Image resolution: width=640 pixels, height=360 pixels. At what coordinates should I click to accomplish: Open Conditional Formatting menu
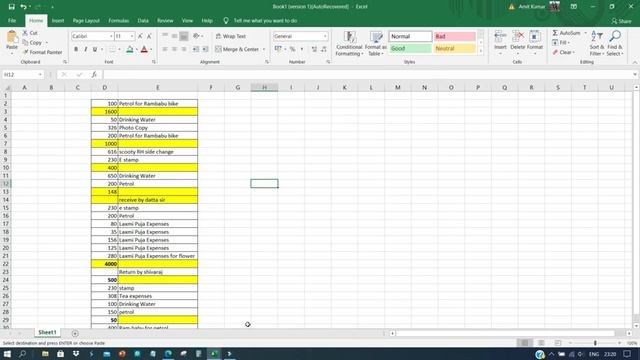click(349, 43)
